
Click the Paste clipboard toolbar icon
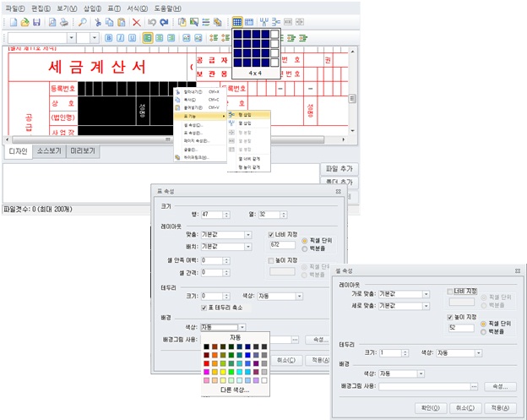click(x=122, y=22)
